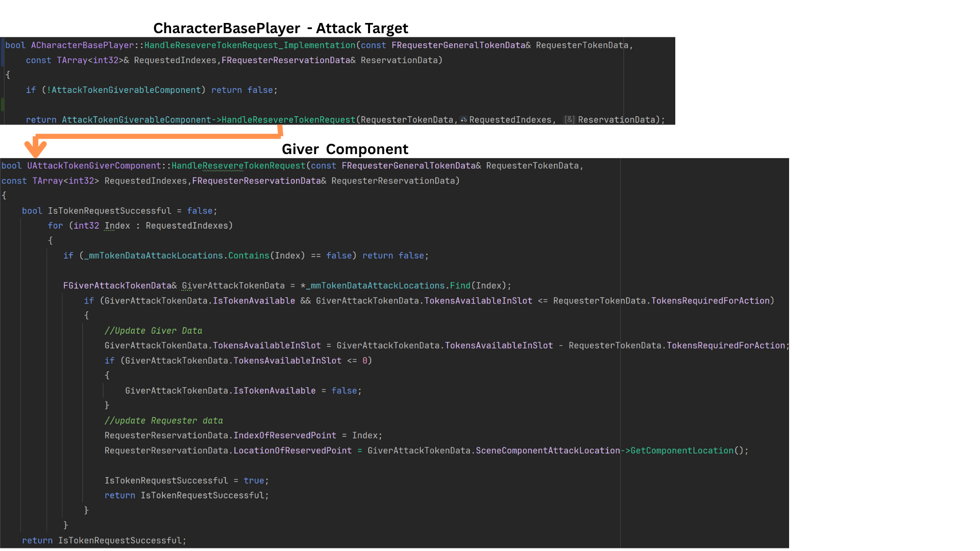The height and width of the screenshot is (551, 980).
Task: Click the copy inlay hint before RequestedIndexes
Action: point(463,120)
